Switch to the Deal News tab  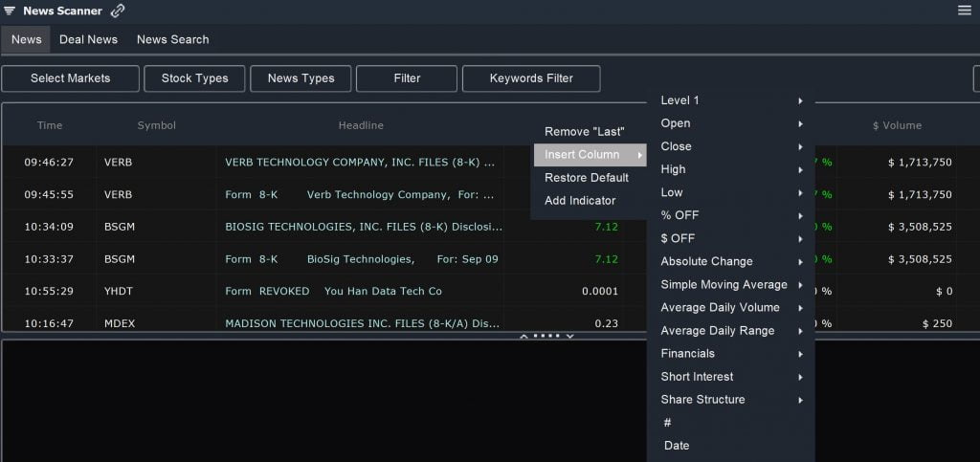88,39
